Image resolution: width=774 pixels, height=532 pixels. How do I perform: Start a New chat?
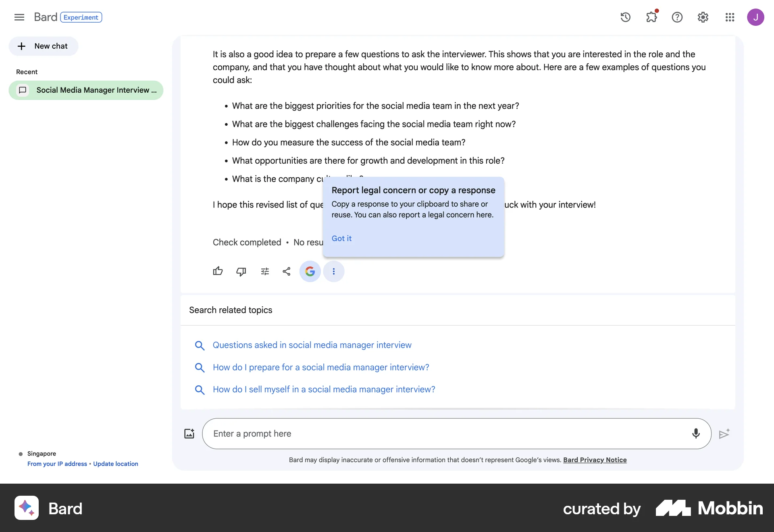(44, 46)
